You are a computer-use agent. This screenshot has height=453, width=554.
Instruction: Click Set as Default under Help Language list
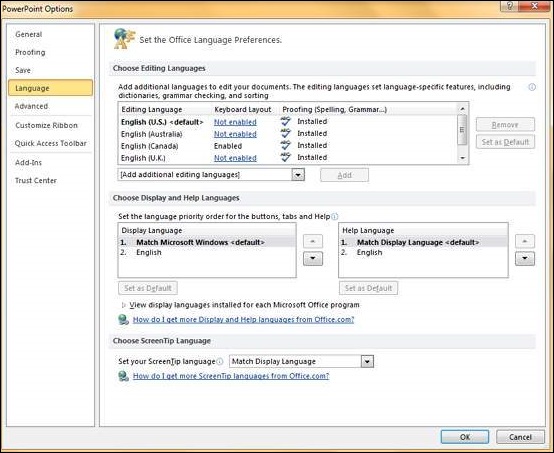click(x=369, y=288)
